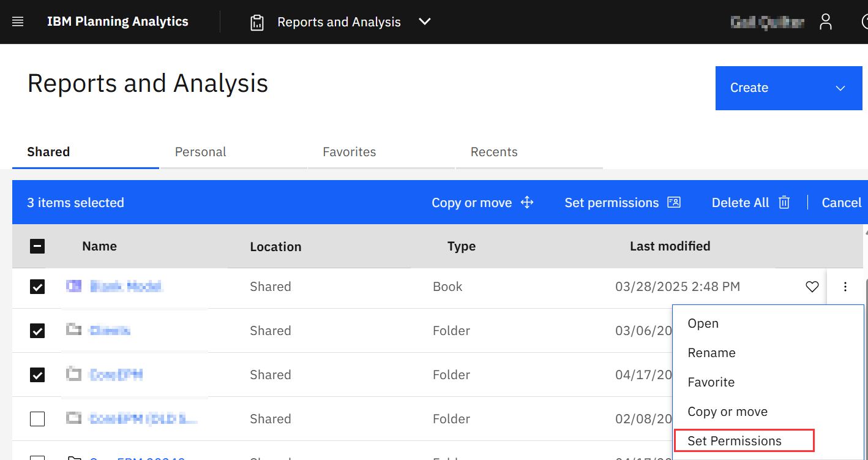
Task: Switch to the Personal tab
Action: pos(200,152)
